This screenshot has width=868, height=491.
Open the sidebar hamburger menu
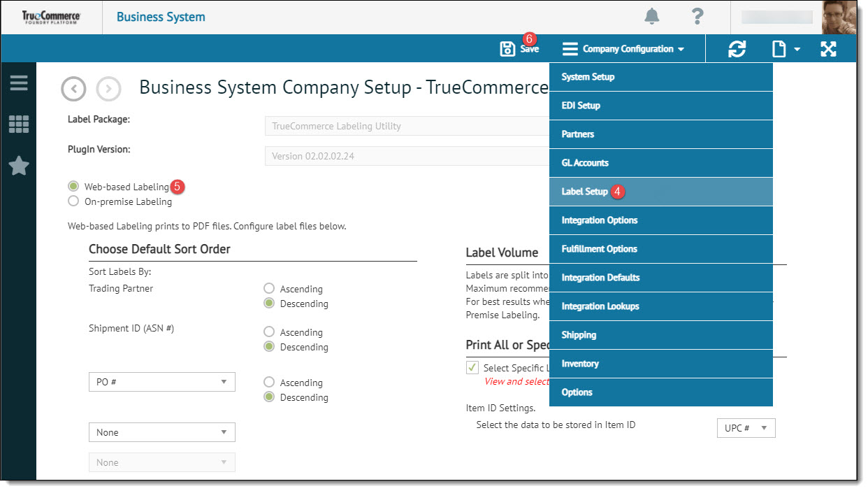[x=18, y=83]
